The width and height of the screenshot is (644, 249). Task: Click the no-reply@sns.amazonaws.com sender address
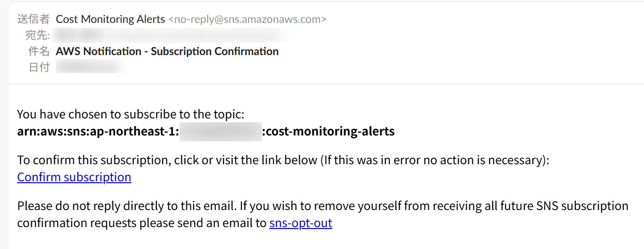click(247, 19)
